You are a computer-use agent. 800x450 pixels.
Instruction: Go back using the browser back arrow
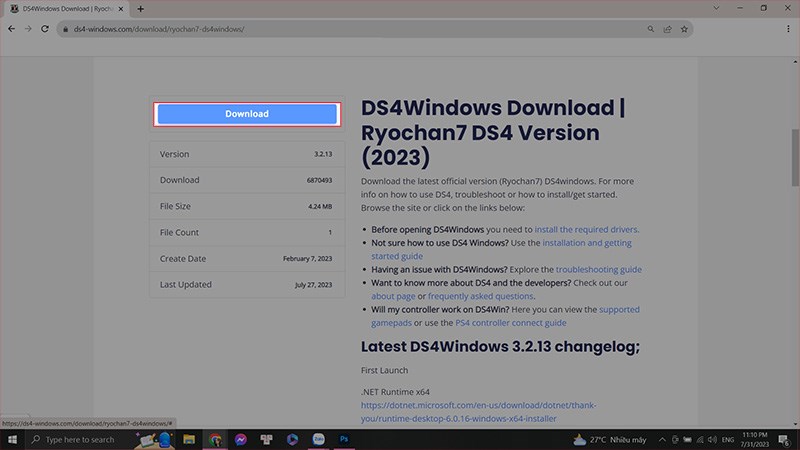(x=12, y=29)
